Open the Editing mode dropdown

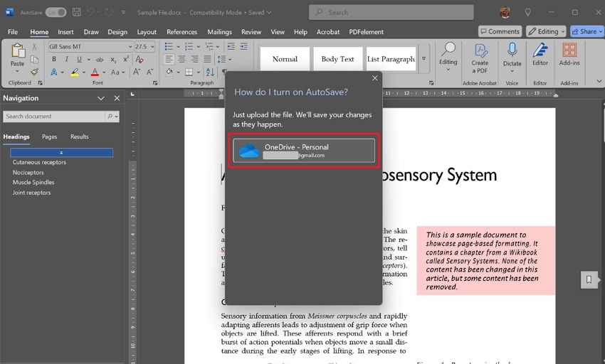[546, 31]
